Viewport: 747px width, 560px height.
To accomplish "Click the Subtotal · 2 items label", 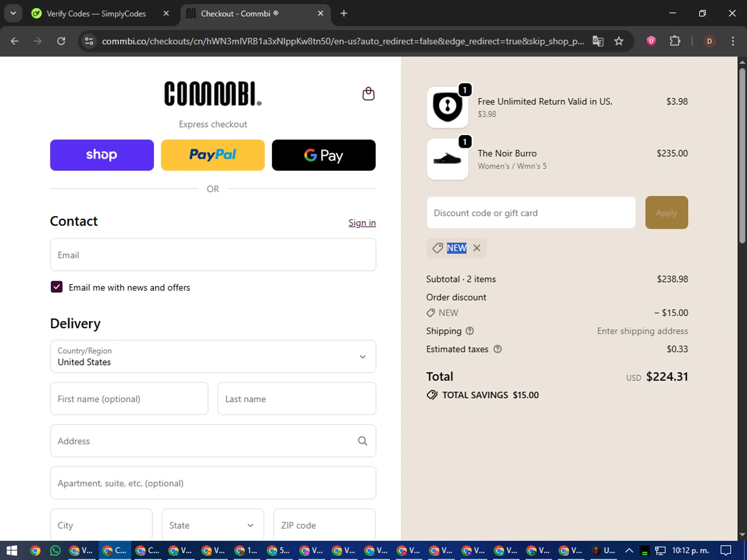I will (461, 279).
